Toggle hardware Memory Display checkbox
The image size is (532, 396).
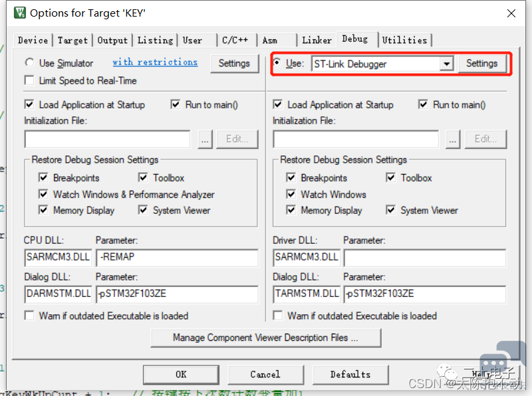coord(291,210)
